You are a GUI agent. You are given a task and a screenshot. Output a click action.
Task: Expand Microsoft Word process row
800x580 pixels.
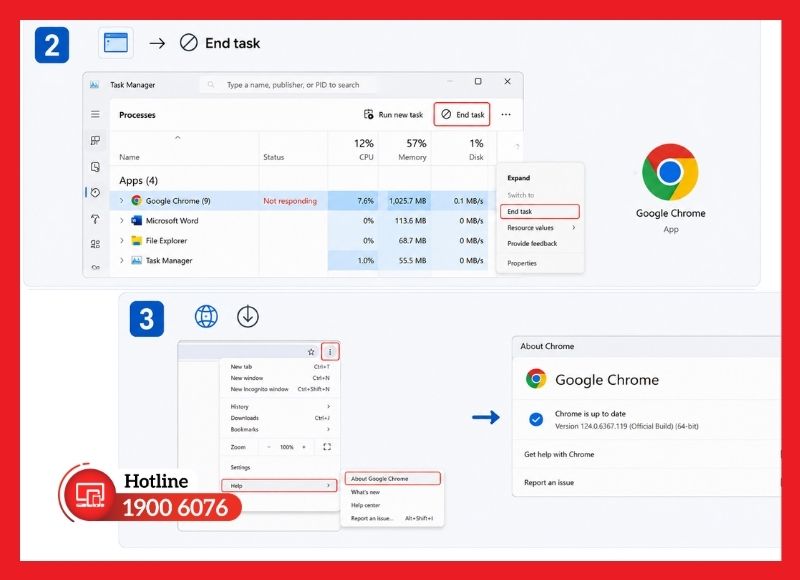[x=121, y=220]
